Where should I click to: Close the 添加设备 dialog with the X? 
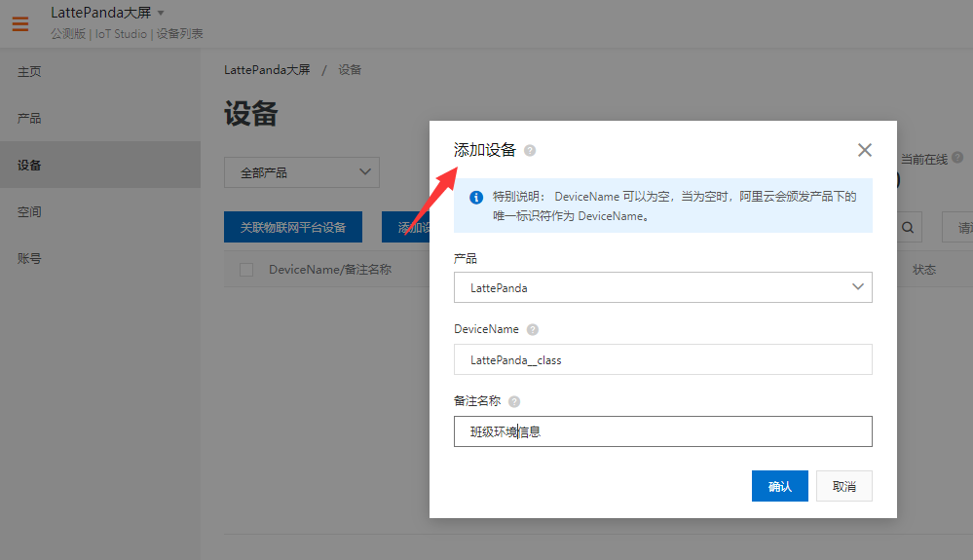[865, 150]
